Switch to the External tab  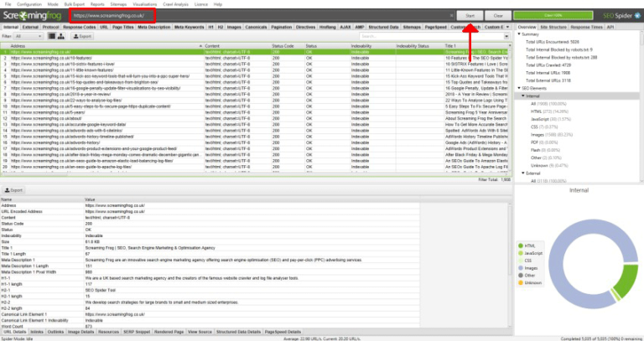coord(30,27)
